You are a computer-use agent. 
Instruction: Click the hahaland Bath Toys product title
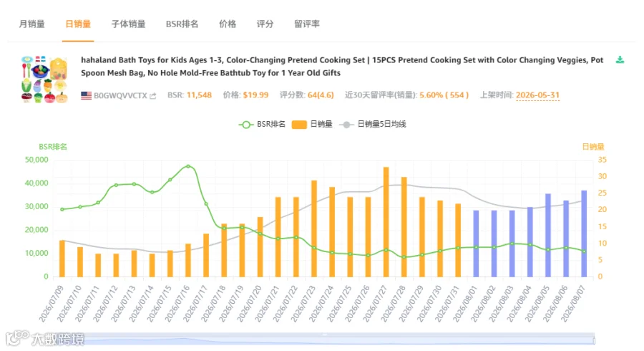click(x=342, y=66)
